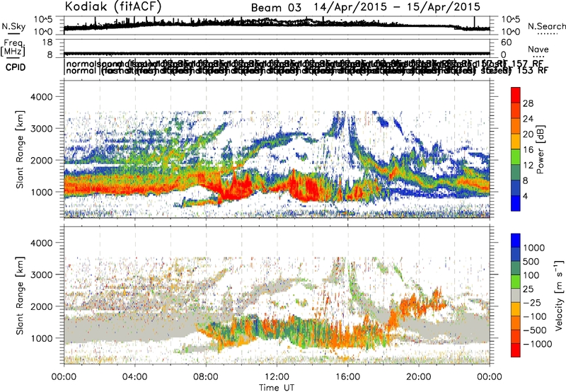Pick the light green 12–16 dB Power segment

tap(516, 157)
